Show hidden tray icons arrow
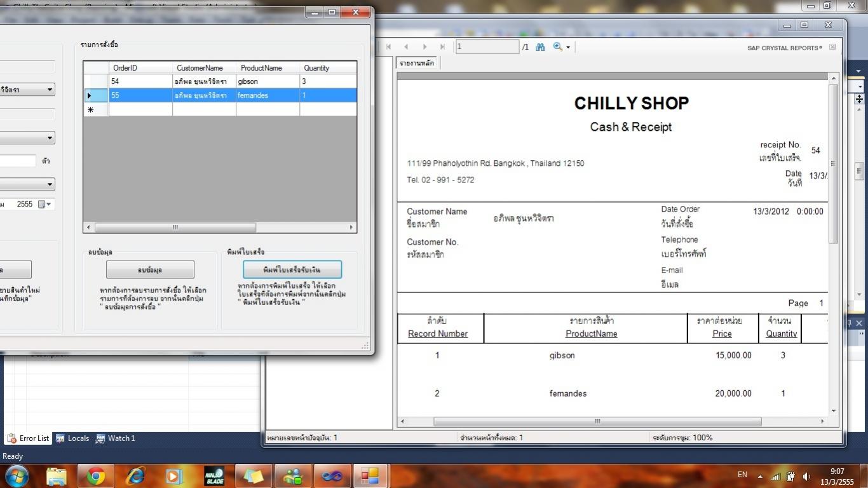 click(761, 476)
